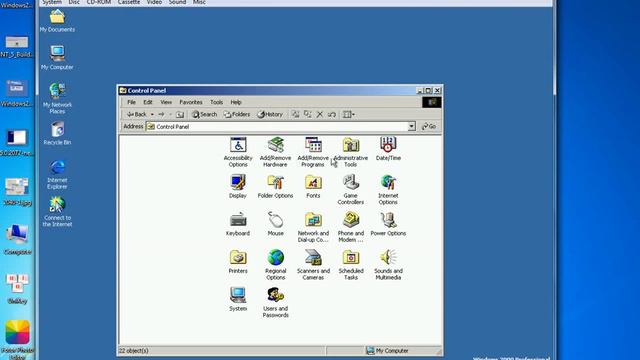The height and width of the screenshot is (360, 640).
Task: Select the Mouse icon
Action: click(276, 224)
